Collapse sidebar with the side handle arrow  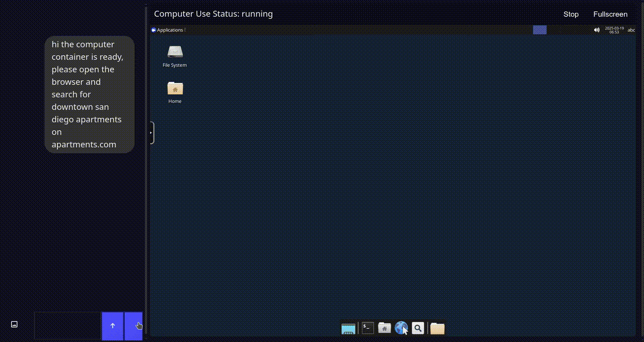tap(151, 133)
